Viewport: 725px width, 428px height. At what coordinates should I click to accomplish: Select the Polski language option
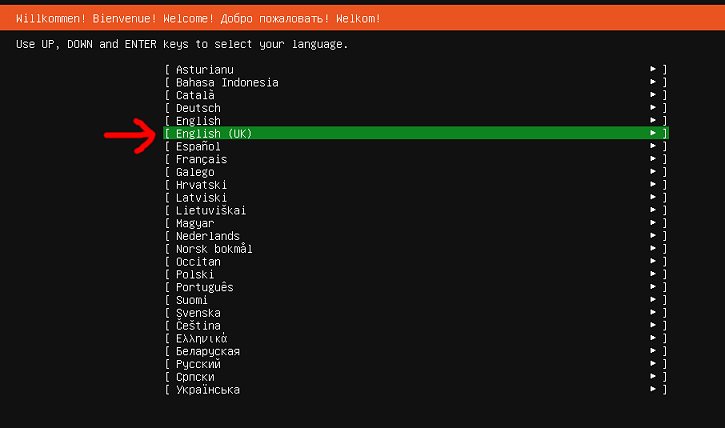tap(195, 274)
